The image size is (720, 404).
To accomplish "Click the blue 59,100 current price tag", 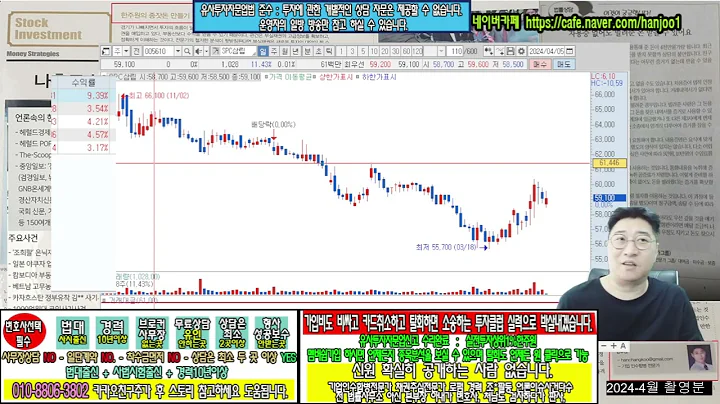I will [609, 198].
